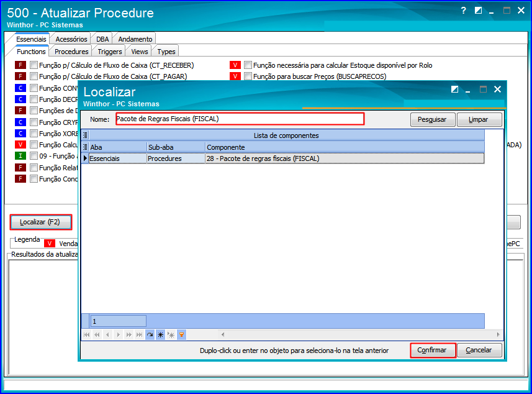Click blue C icon beside Função XORE row
This screenshot has width=532, height=394.
pos(20,133)
